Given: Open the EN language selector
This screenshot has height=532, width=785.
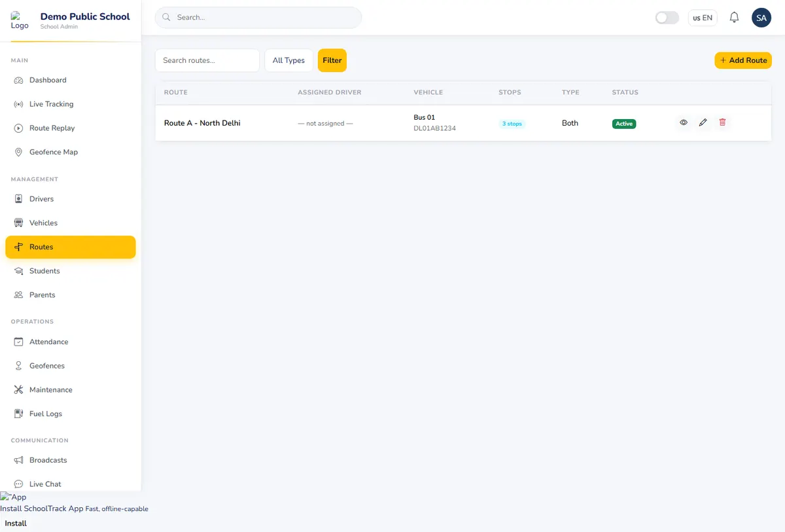Looking at the screenshot, I should coord(703,18).
